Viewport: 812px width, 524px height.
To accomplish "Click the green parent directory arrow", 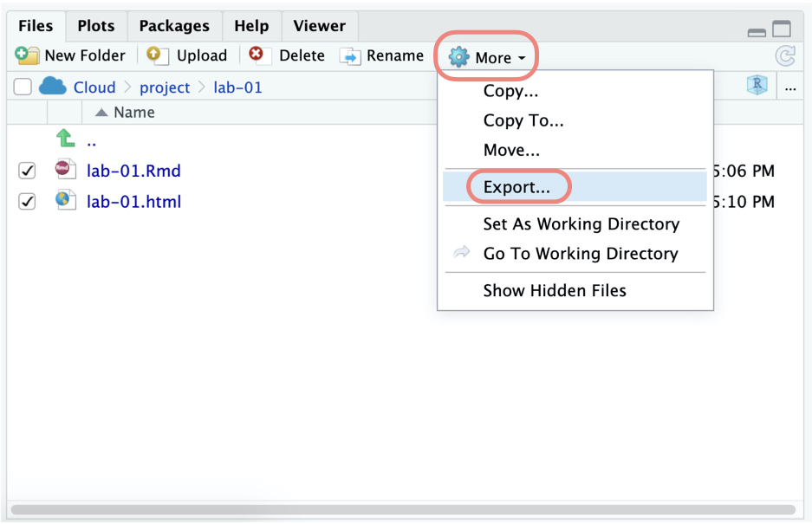I will tap(65, 139).
